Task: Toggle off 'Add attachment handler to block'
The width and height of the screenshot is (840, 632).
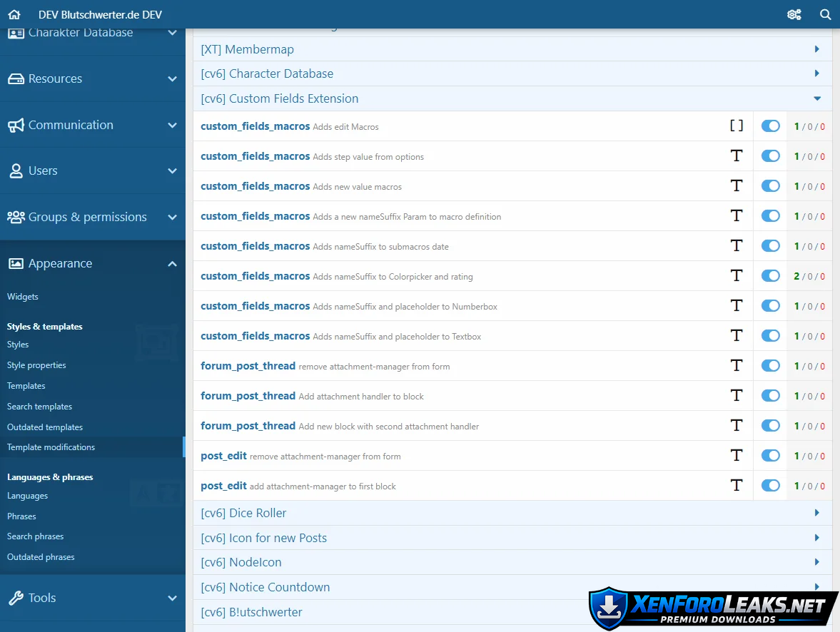Action: [x=770, y=396]
